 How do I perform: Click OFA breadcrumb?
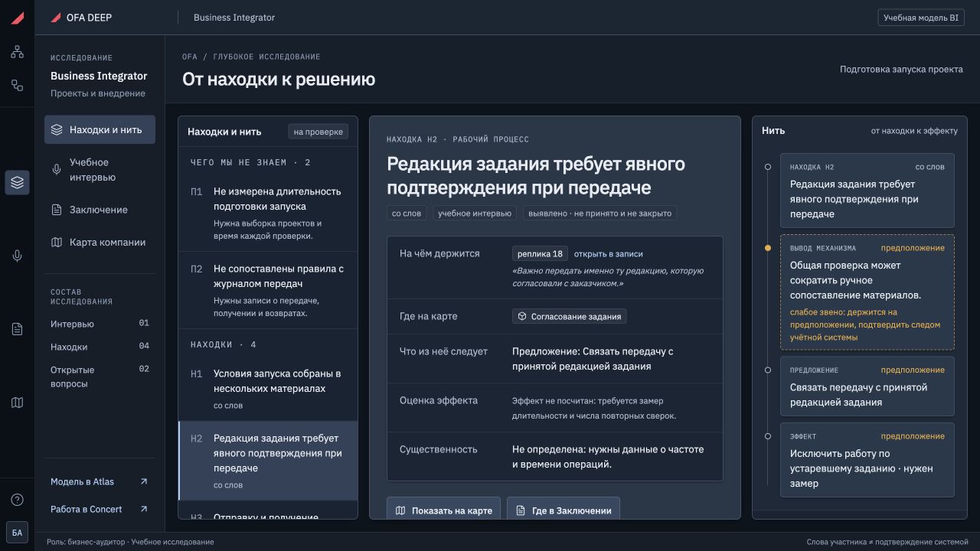coord(190,57)
